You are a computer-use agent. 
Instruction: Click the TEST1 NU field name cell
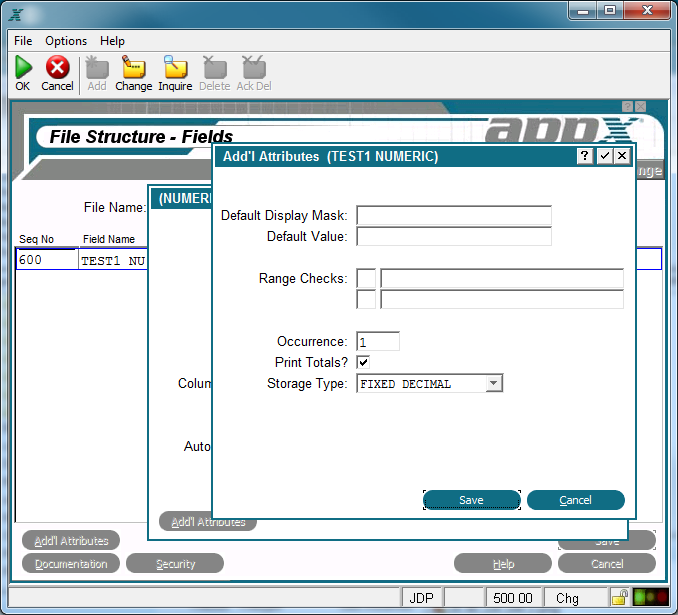pos(113,260)
